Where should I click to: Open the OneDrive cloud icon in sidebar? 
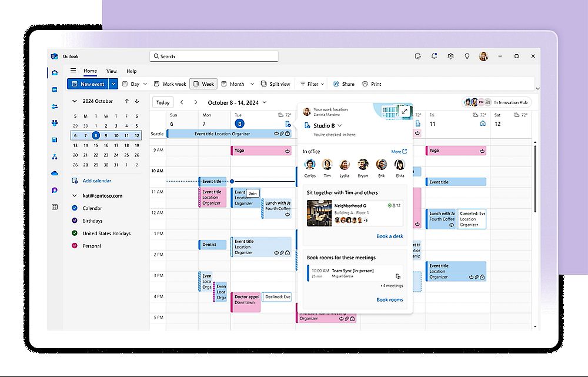coord(55,174)
